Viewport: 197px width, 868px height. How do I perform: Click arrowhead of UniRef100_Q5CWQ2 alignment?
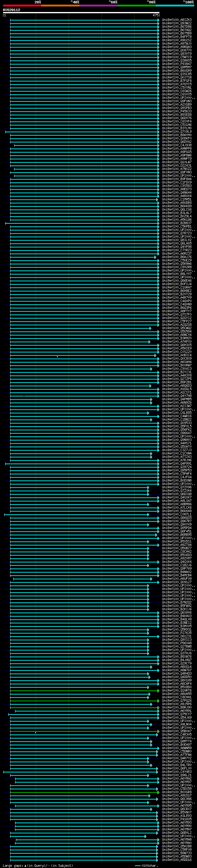click(151, 328)
